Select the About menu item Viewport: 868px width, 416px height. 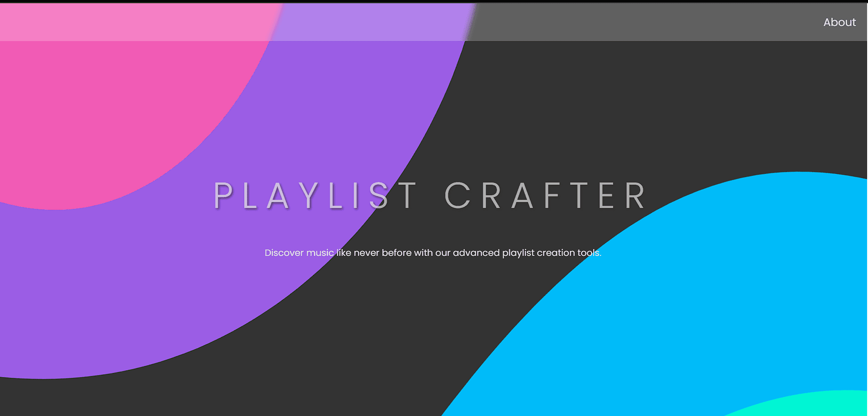(x=839, y=22)
